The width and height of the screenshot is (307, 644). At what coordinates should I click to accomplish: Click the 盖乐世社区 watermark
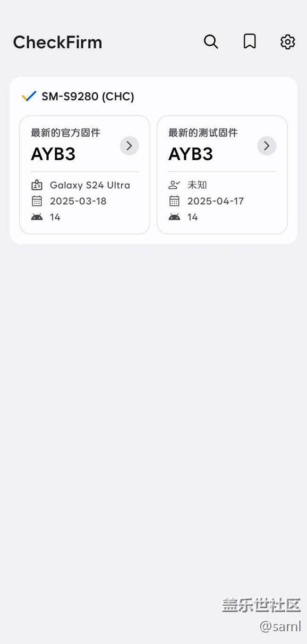pyautogui.click(x=261, y=605)
